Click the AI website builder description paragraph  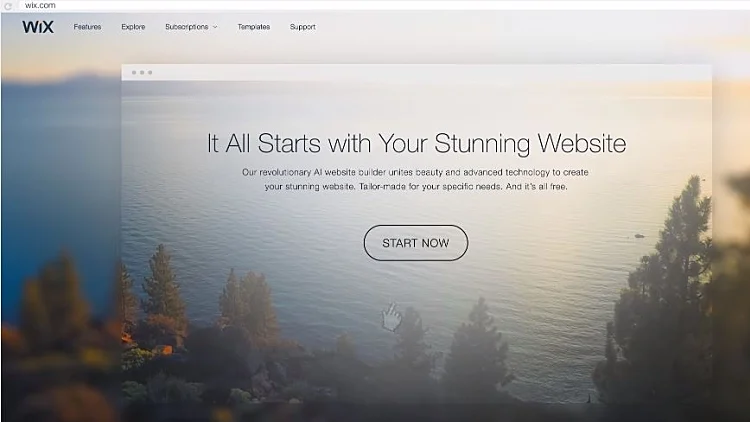(415, 179)
